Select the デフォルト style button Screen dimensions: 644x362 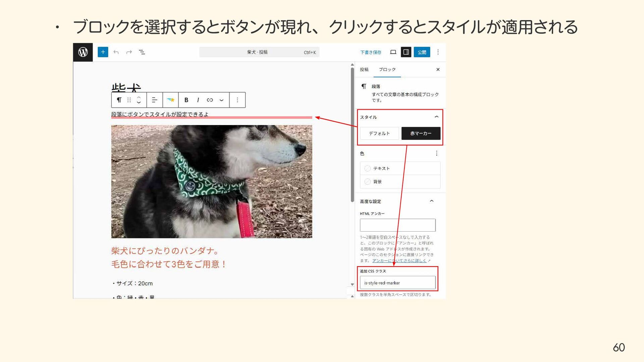coord(379,133)
